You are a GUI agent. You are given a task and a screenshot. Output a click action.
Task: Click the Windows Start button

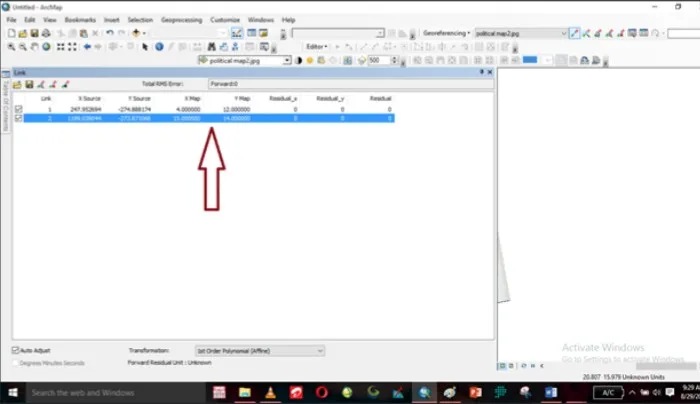[x=13, y=393]
